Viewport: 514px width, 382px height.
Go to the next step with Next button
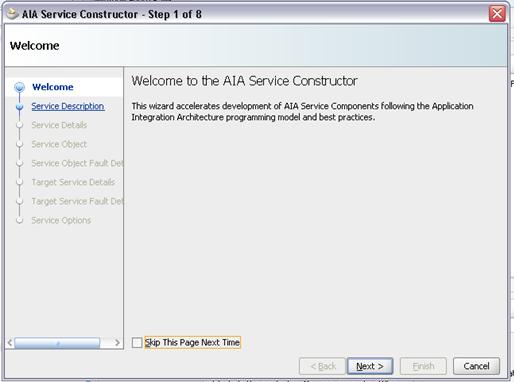click(x=370, y=366)
